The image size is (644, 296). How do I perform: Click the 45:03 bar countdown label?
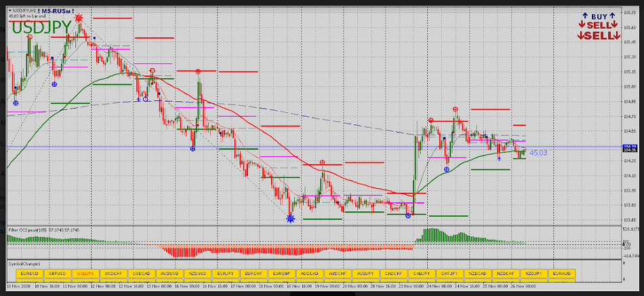coord(538,153)
